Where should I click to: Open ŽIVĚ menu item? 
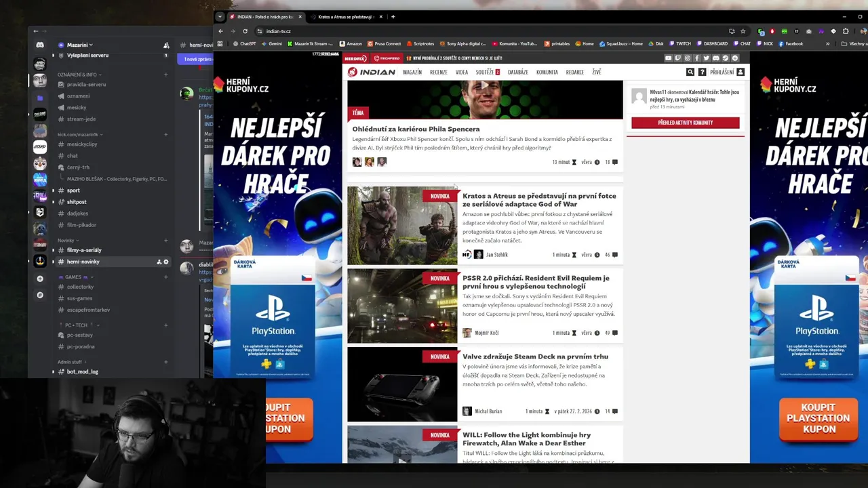[596, 72]
